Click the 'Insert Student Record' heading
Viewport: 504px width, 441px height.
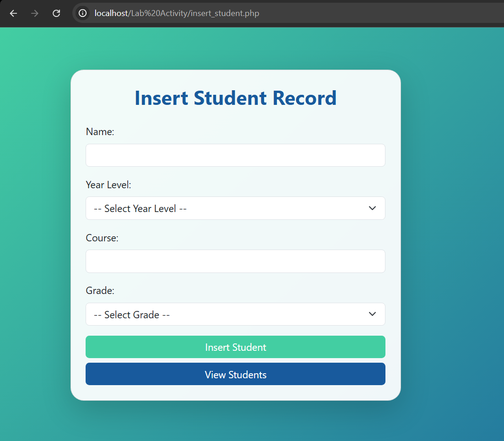(235, 98)
